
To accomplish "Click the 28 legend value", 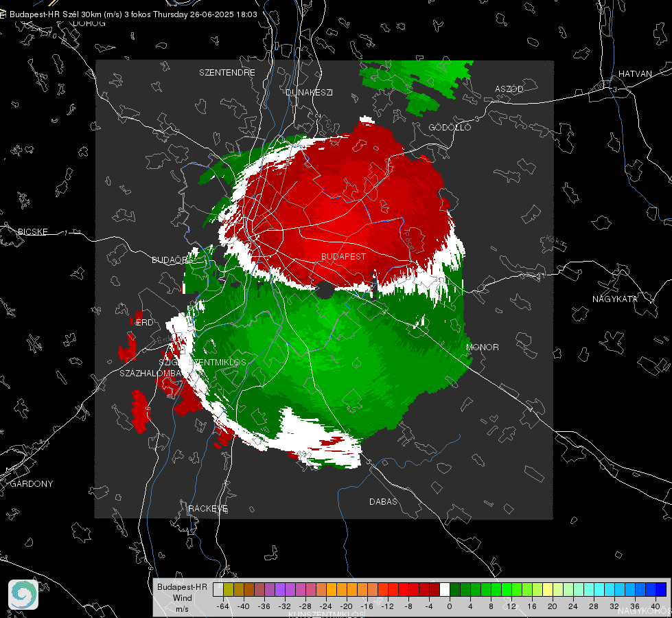I will coord(594,606).
